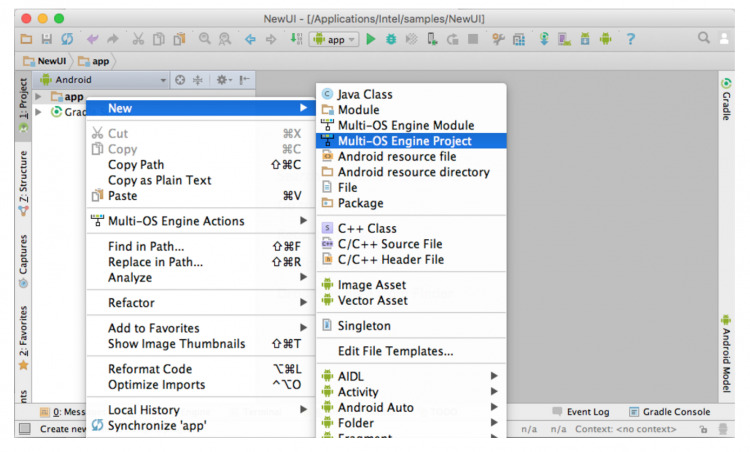Click the Back navigation arrow
The height and width of the screenshot is (452, 750).
point(250,39)
